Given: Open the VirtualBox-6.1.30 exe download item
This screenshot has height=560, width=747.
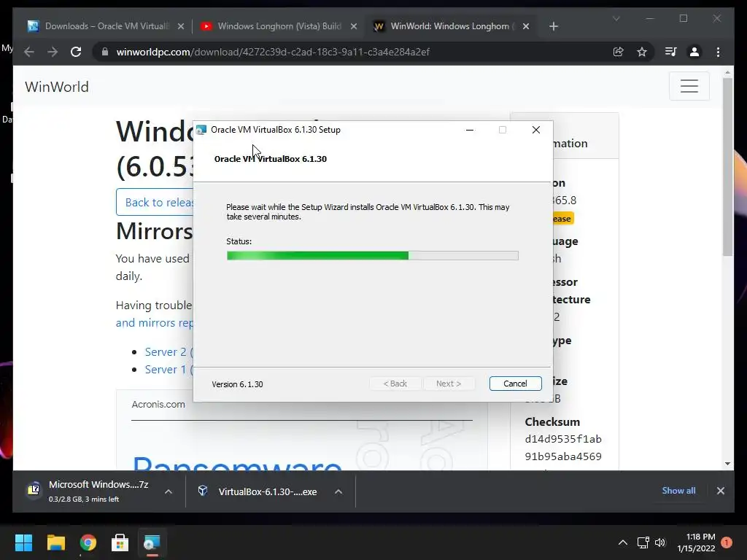Looking at the screenshot, I should (260, 491).
